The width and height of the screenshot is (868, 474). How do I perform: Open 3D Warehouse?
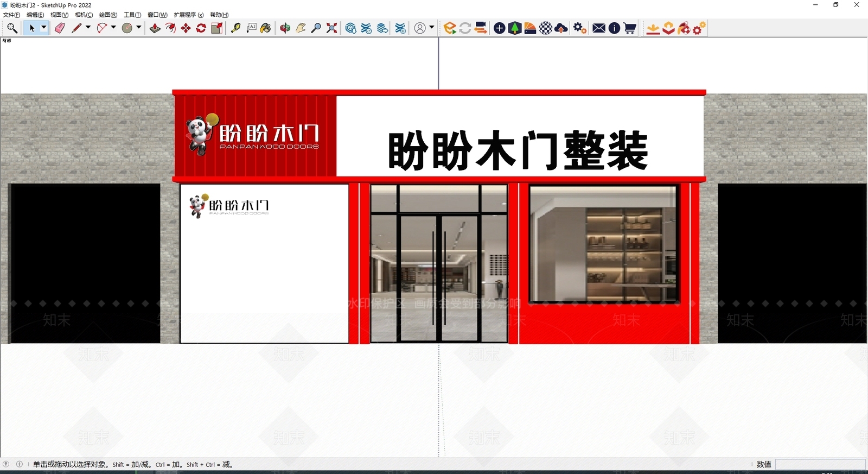(x=351, y=28)
